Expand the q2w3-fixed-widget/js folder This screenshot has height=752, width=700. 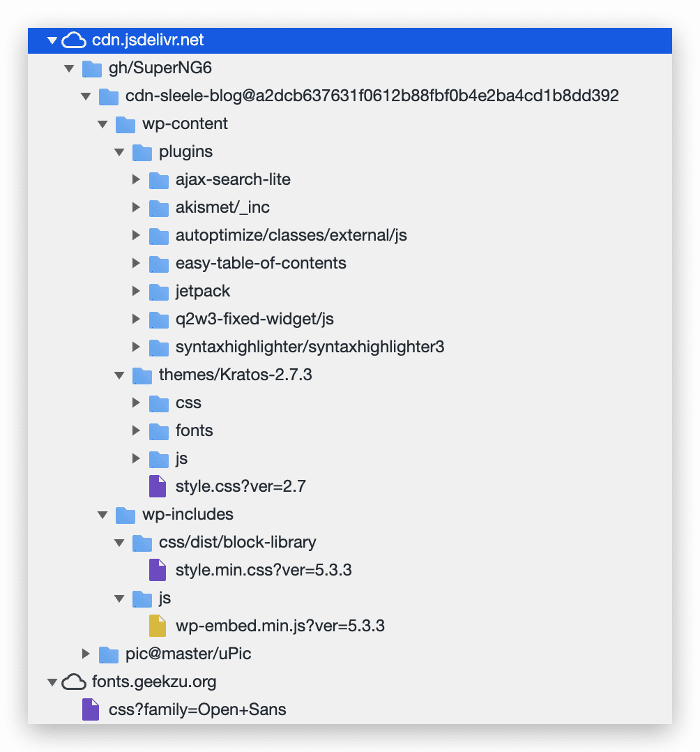coord(136,319)
